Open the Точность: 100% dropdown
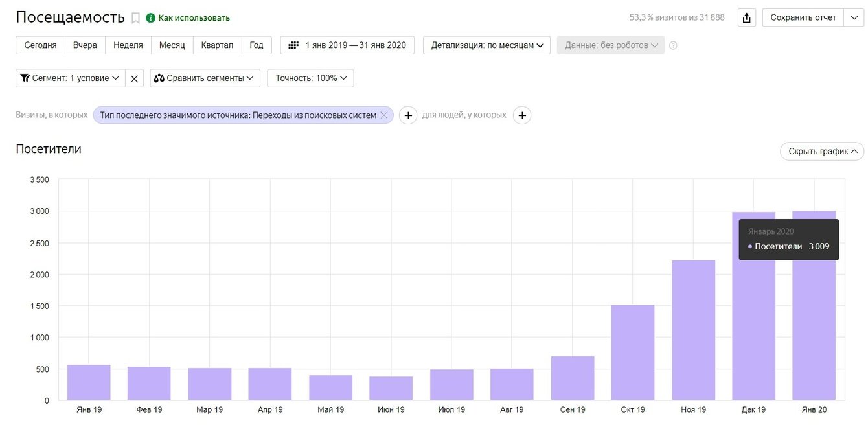 tap(310, 78)
